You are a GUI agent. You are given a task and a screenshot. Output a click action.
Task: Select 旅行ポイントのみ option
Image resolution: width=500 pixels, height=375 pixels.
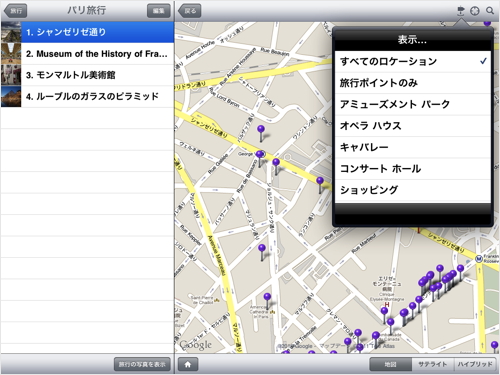tap(413, 83)
